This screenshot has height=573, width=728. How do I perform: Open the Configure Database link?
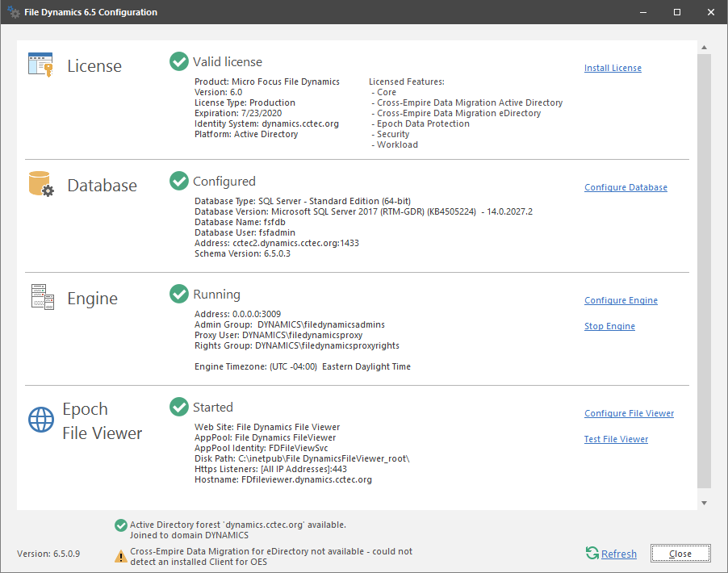tap(625, 188)
